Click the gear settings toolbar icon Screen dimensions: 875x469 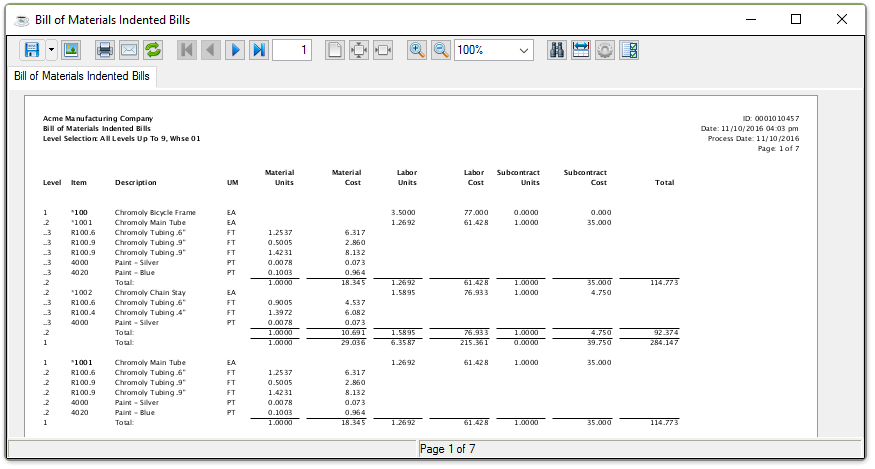pos(605,49)
